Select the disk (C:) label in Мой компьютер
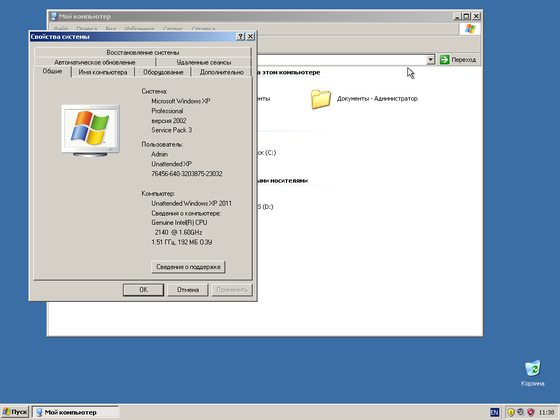Viewport: 560px width, 420px height. tap(267, 153)
